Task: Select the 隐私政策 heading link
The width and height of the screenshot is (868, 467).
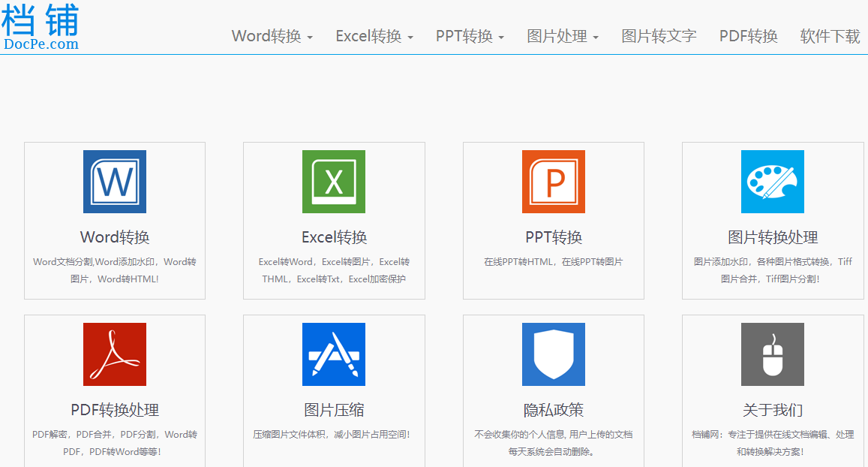Action: pos(554,410)
